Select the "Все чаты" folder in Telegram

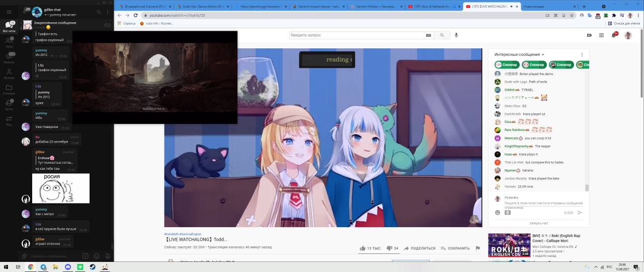pyautogui.click(x=9, y=26)
